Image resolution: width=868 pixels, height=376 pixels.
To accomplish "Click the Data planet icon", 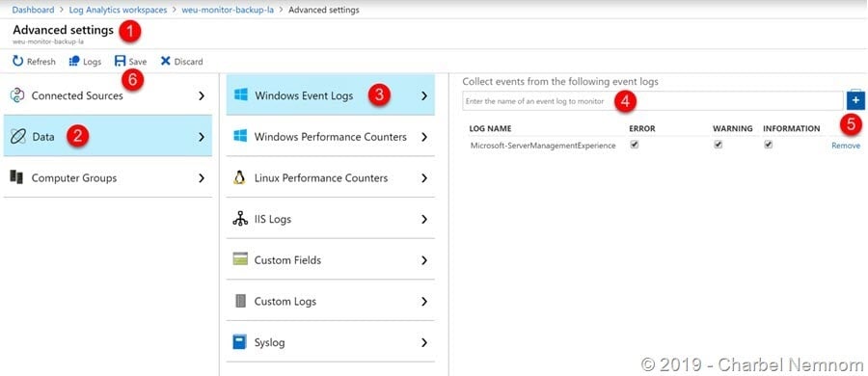I will (x=17, y=137).
